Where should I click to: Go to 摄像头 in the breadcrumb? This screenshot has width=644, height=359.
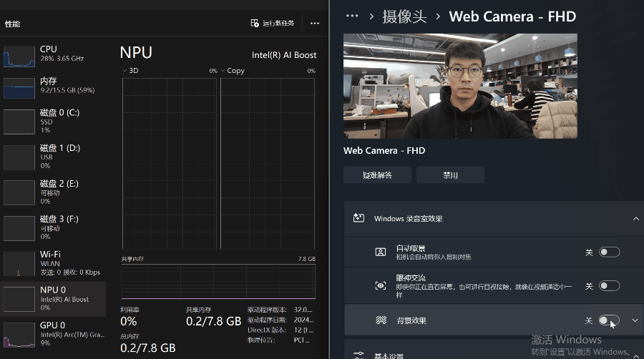point(404,16)
